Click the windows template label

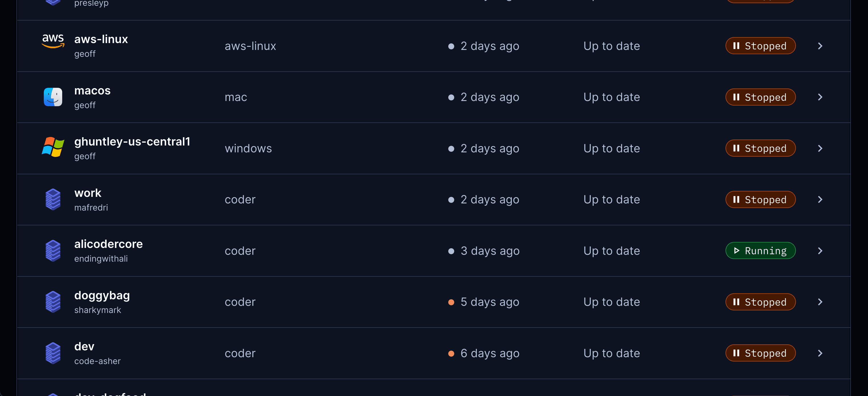[x=248, y=148]
